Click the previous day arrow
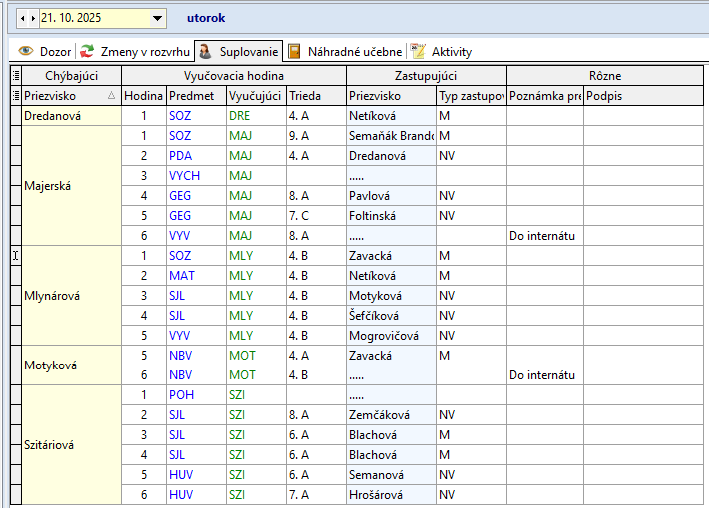709x508 pixels. (23, 18)
